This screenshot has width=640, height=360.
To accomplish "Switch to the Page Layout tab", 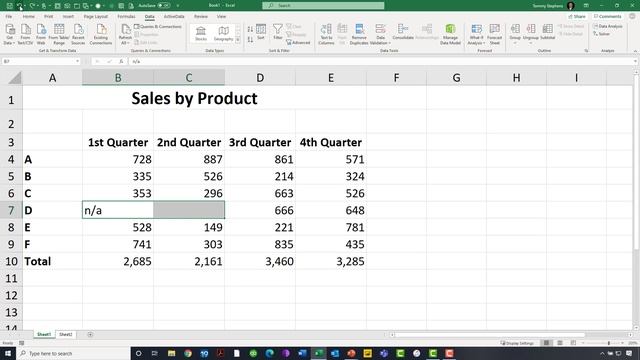I will coord(96,16).
